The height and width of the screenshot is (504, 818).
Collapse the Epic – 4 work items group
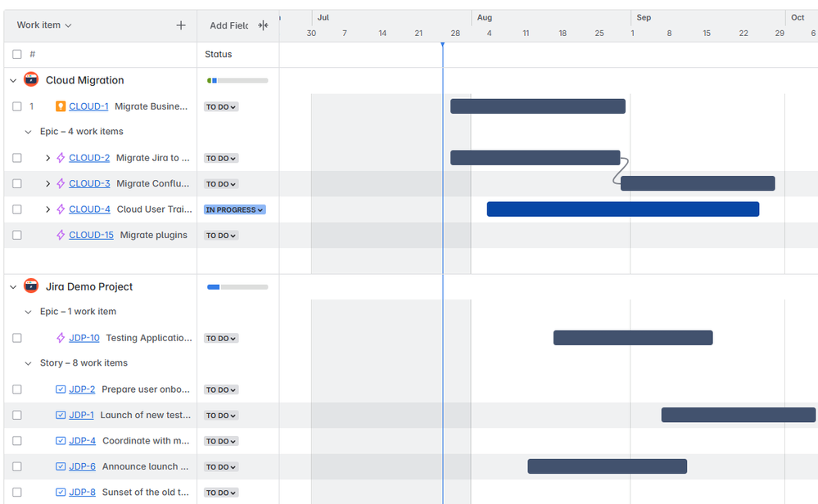click(28, 132)
